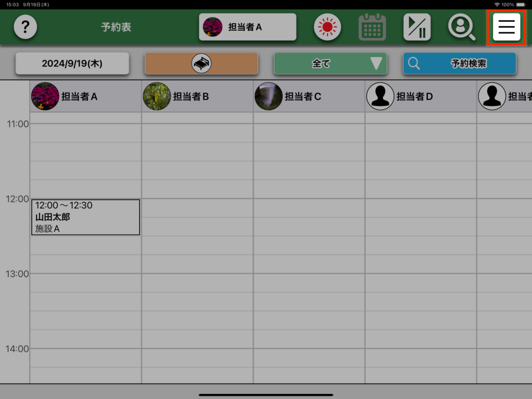Select the 担当者B column header name

191,96
